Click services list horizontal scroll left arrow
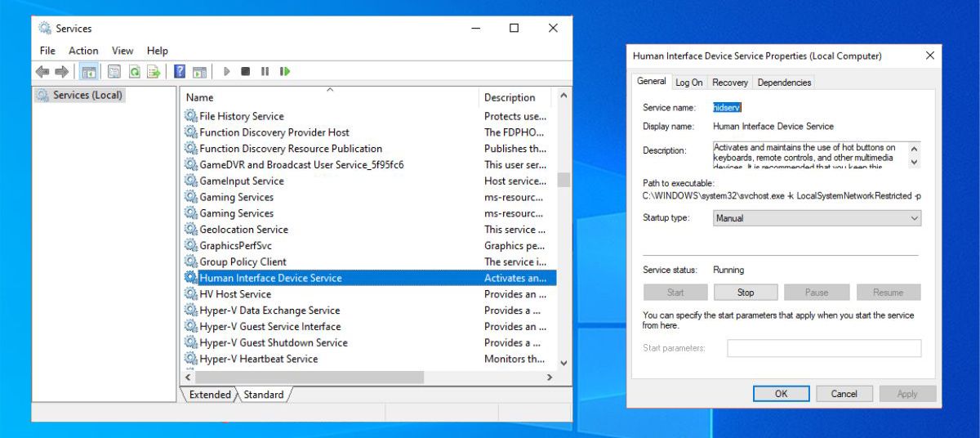The height and width of the screenshot is (438, 980). click(189, 378)
